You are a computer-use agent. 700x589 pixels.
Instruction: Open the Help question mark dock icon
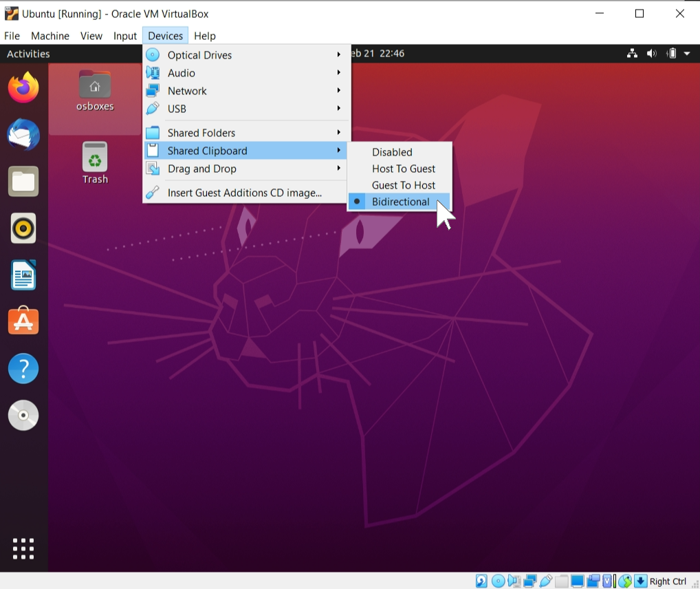[23, 369]
